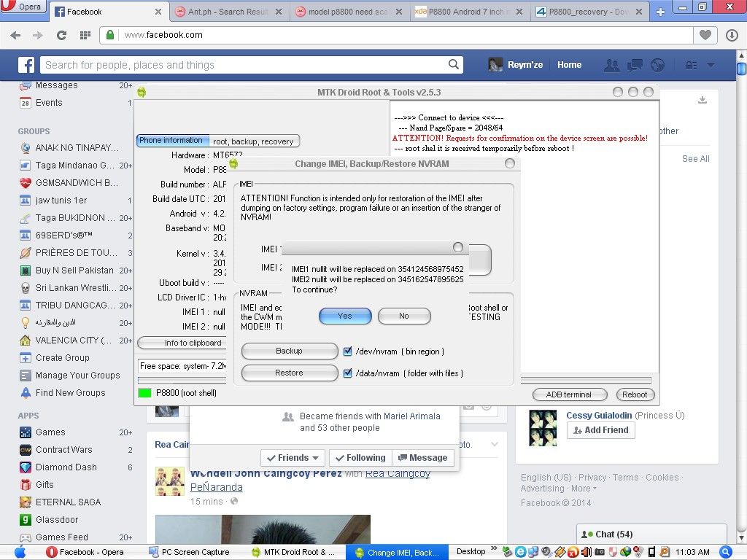Switch to the root, backup, recovery tab
This screenshot has width=747, height=560.
pyautogui.click(x=253, y=141)
